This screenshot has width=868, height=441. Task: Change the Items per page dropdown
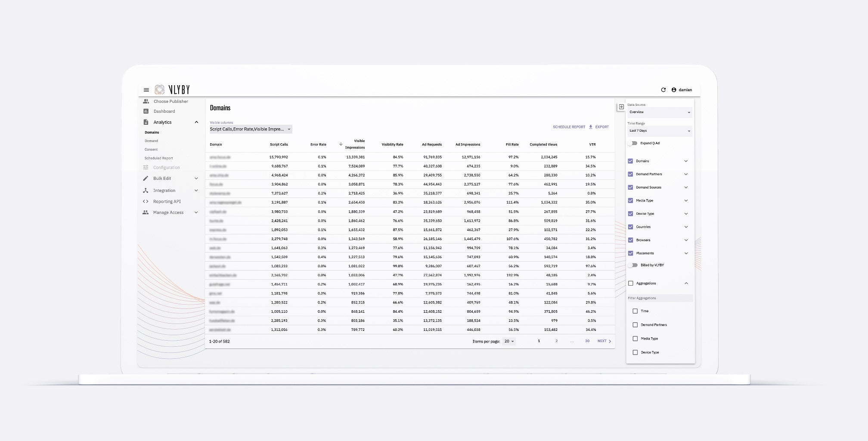(509, 341)
